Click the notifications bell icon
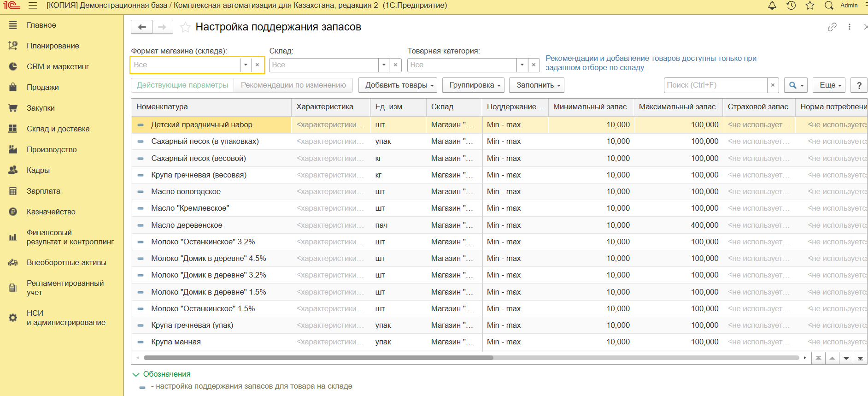Screen dimensions: 868x396 point(772,6)
